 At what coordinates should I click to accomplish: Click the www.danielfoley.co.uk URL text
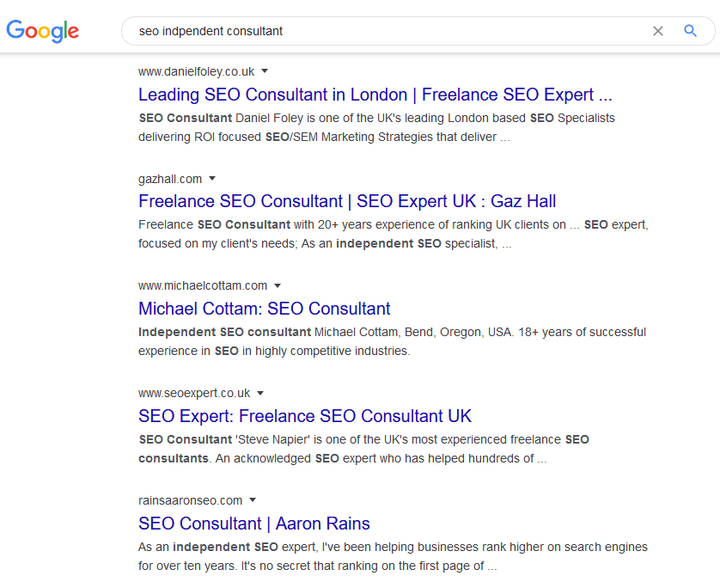[x=196, y=71]
